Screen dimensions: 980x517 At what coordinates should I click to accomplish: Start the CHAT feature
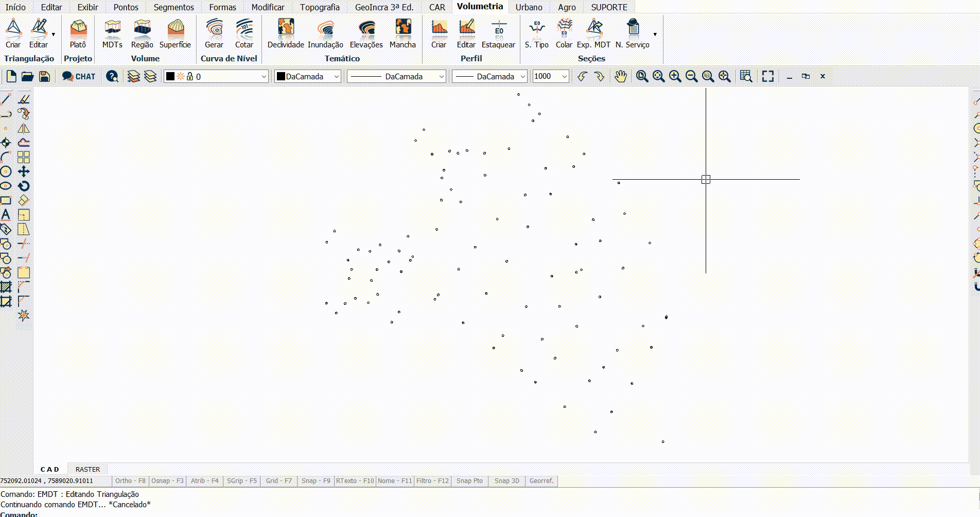tap(78, 76)
